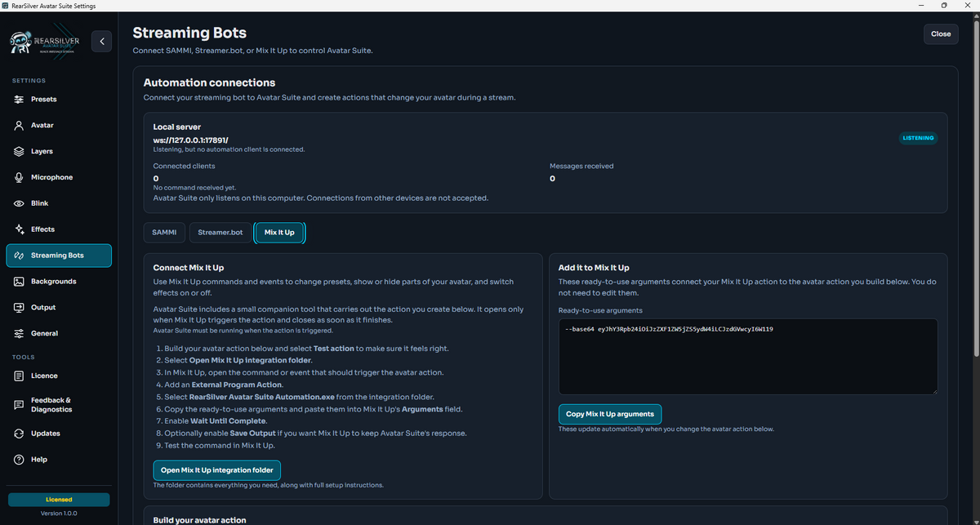
Task: Click the Licensed status button
Action: 59,500
